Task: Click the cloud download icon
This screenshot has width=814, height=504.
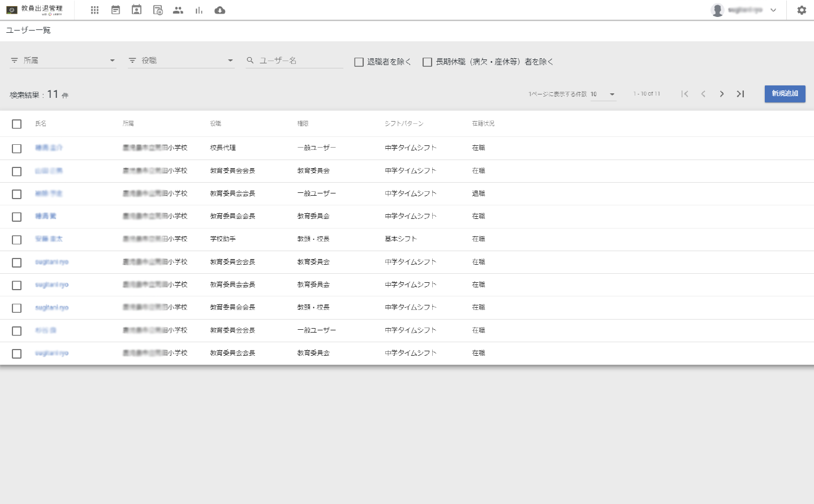Action: coord(220,10)
